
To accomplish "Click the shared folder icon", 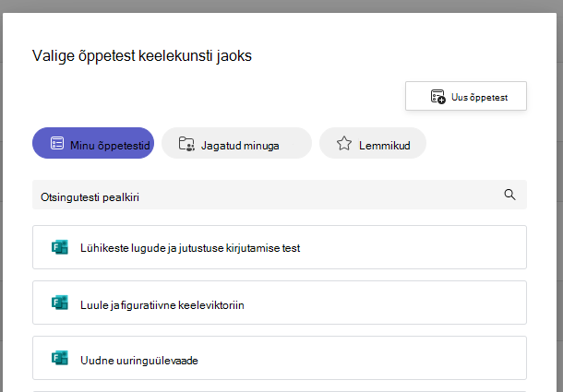I will click(x=186, y=144).
